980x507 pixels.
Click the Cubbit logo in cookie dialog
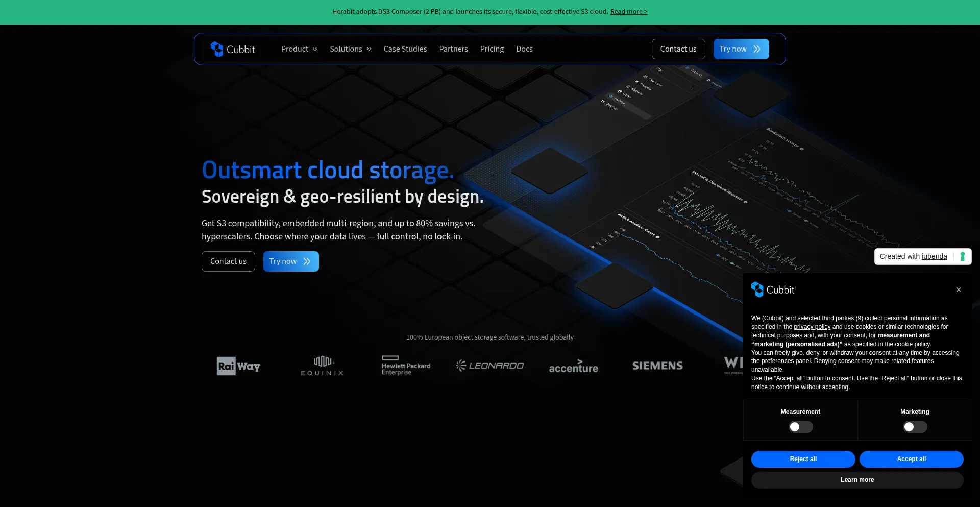pyautogui.click(x=773, y=289)
